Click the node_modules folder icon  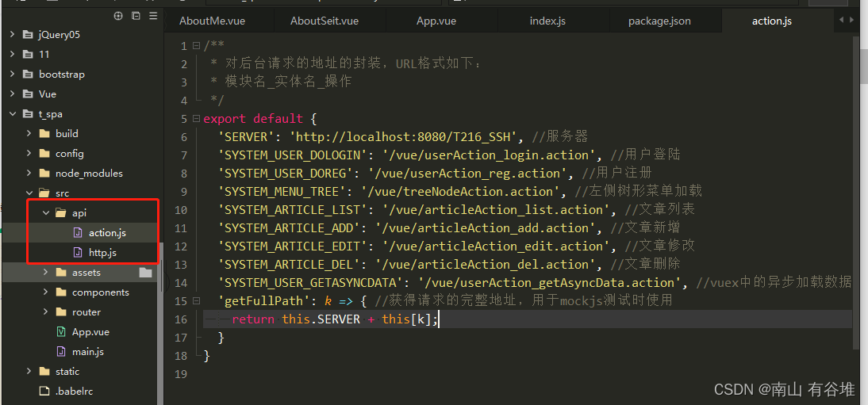tap(44, 174)
